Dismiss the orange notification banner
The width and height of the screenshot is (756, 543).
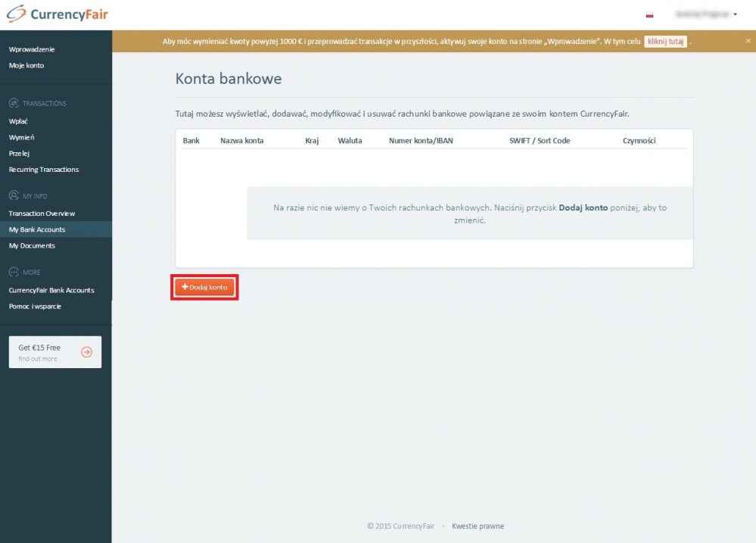[x=748, y=41]
